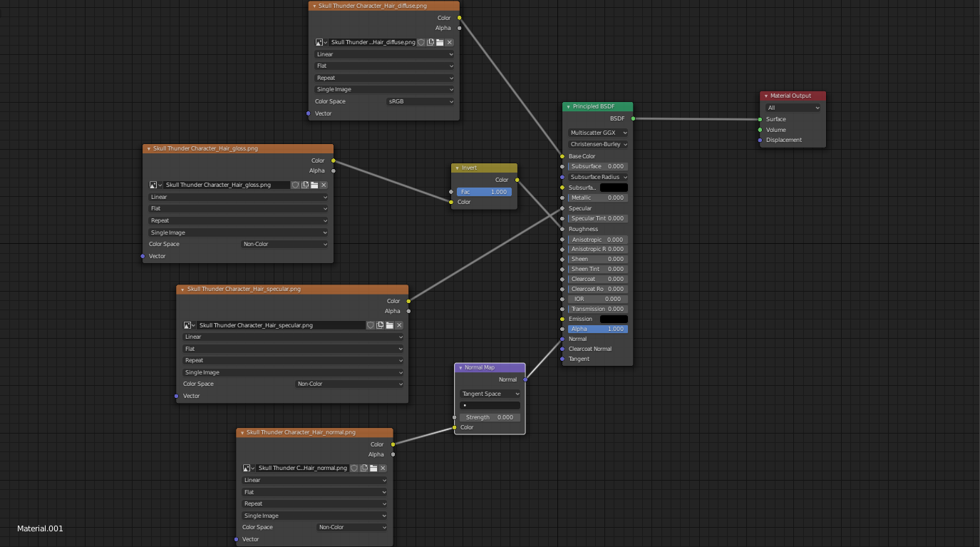
Task: Click the Alpha 1.000 slider in Principled BSDF
Action: pos(598,329)
